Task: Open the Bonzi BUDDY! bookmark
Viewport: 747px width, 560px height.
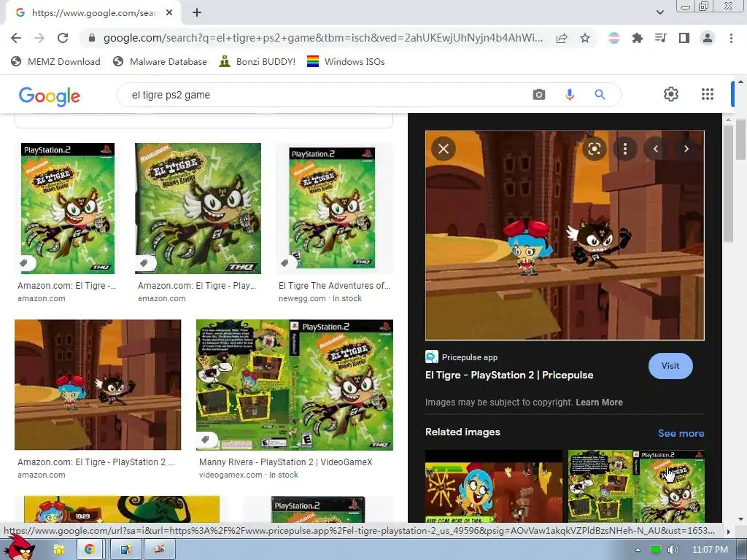Action: pos(258,61)
